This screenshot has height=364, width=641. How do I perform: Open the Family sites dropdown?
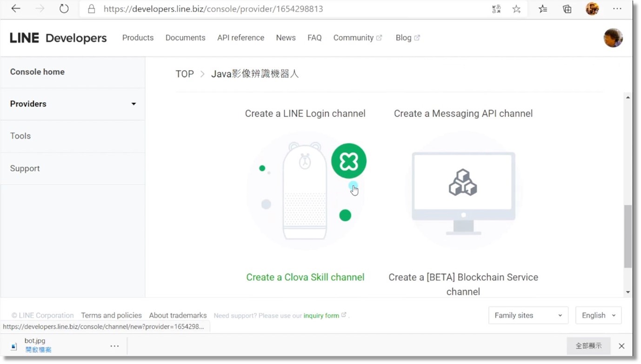pyautogui.click(x=528, y=315)
